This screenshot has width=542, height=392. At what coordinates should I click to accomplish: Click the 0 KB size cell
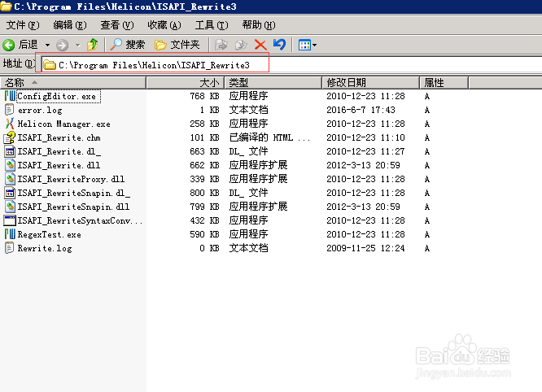pyautogui.click(x=209, y=248)
